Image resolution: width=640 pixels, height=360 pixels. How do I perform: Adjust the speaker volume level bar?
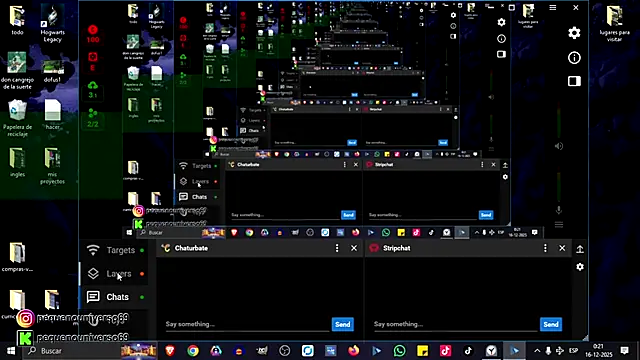click(559, 119)
